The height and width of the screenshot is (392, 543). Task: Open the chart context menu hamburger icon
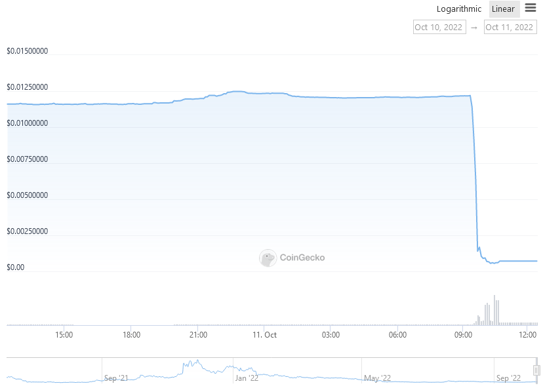(530, 8)
